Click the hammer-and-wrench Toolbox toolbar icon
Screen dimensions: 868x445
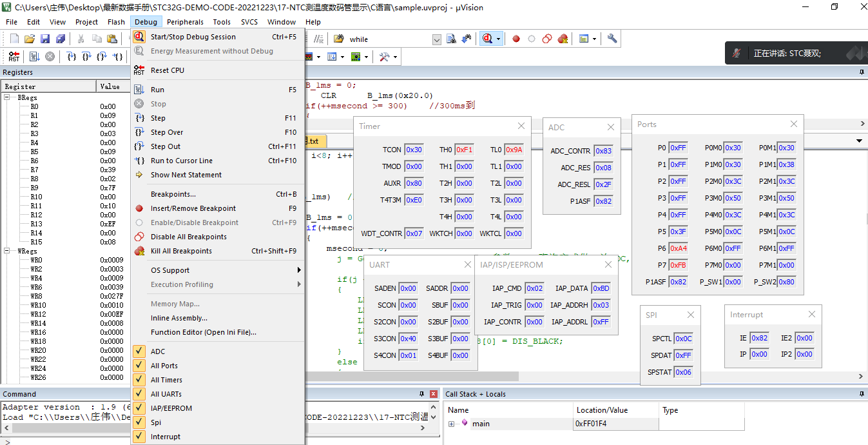[385, 57]
